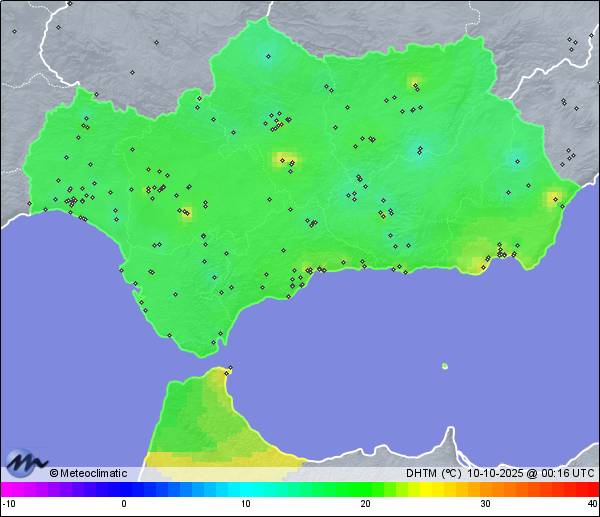Click the yellow hotspot near the top right
The image size is (600, 517).
tap(415, 83)
